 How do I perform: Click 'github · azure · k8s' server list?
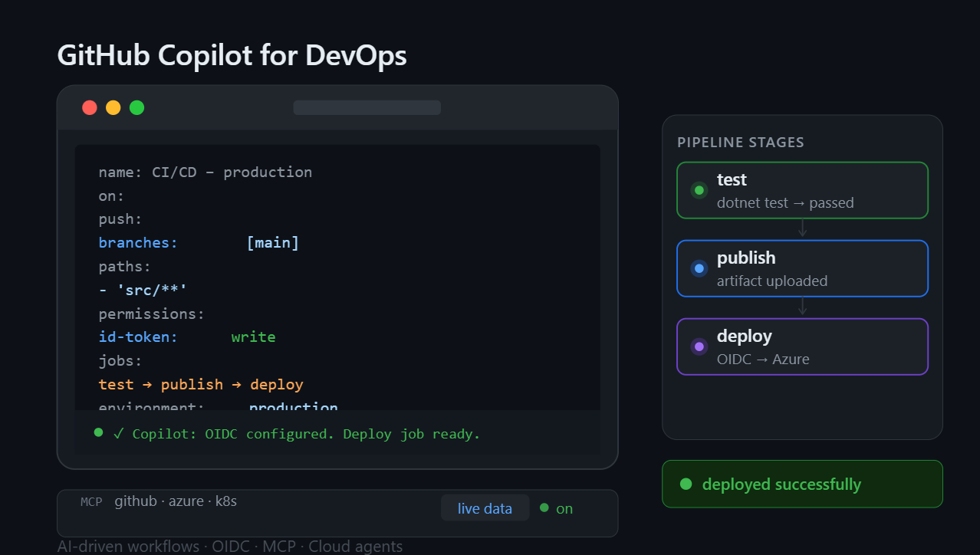pyautogui.click(x=176, y=501)
